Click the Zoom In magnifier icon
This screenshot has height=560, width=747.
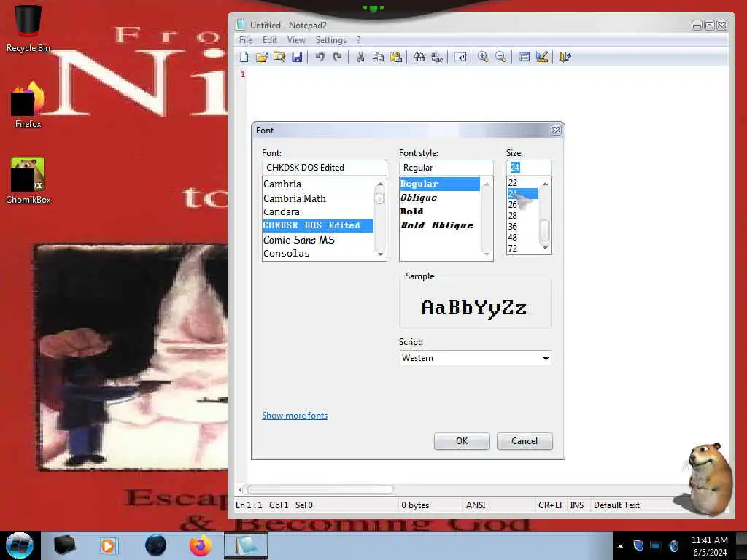483,57
